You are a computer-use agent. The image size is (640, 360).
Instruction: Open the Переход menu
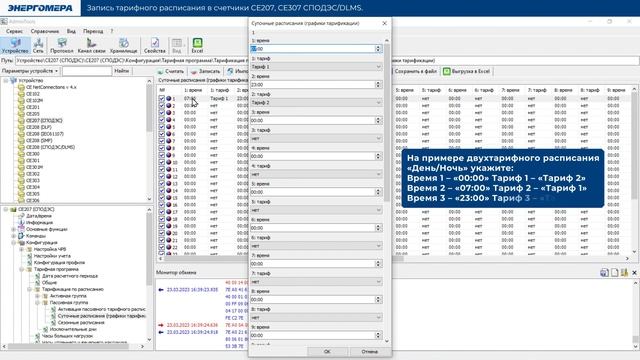click(x=93, y=31)
